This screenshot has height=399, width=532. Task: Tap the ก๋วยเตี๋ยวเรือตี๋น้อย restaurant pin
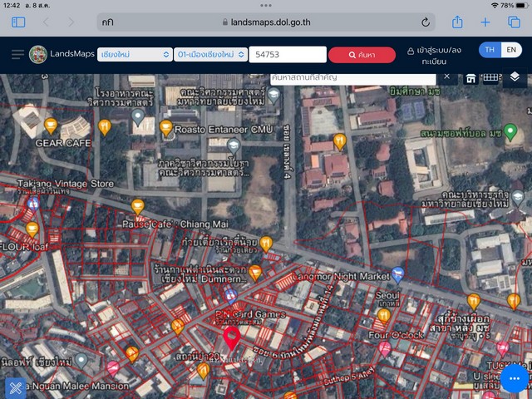[266, 244]
